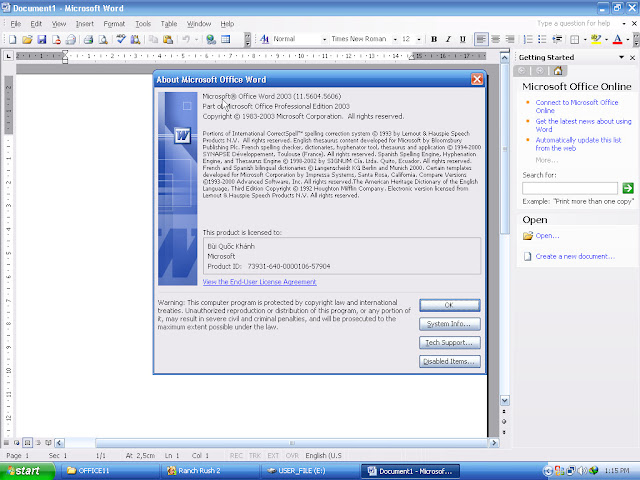Click the Undo arrow icon
The height and width of the screenshot is (480, 640).
186,39
